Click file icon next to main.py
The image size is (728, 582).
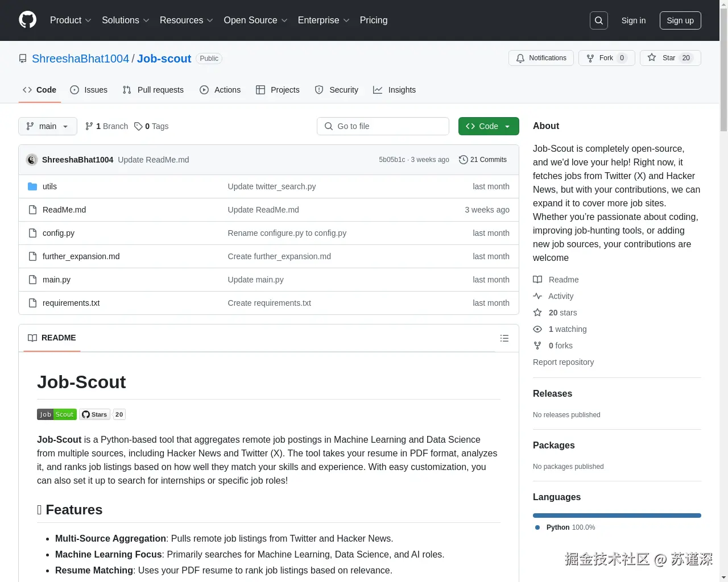click(x=32, y=280)
